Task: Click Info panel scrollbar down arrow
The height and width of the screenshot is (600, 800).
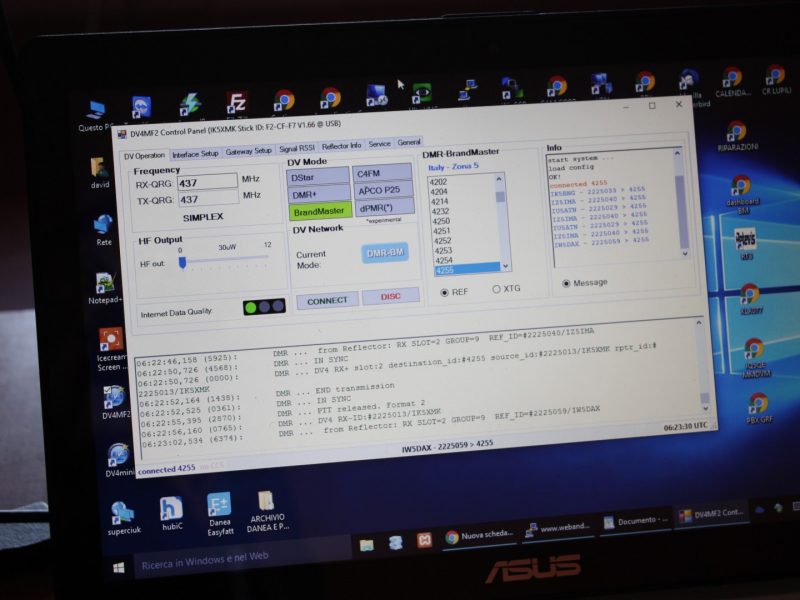Action: [685, 253]
